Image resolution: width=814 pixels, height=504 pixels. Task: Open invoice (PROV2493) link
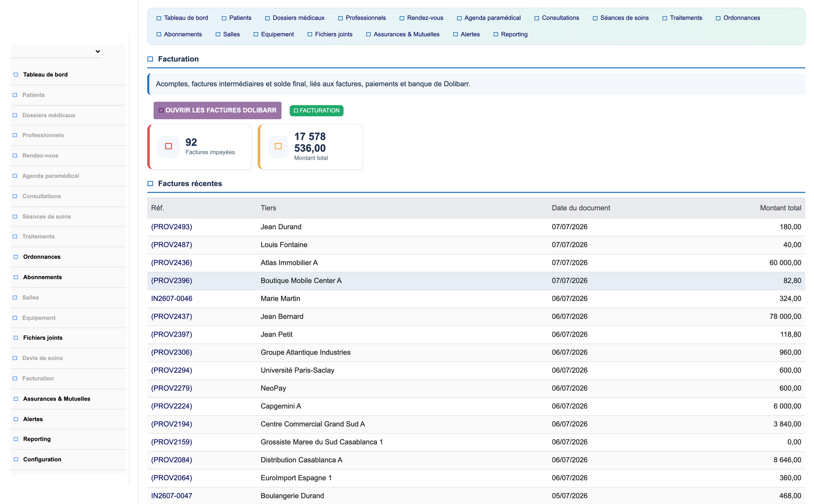172,227
